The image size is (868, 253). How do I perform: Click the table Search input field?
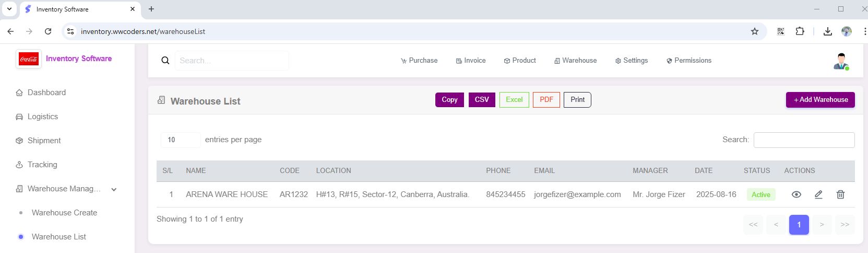click(x=804, y=140)
